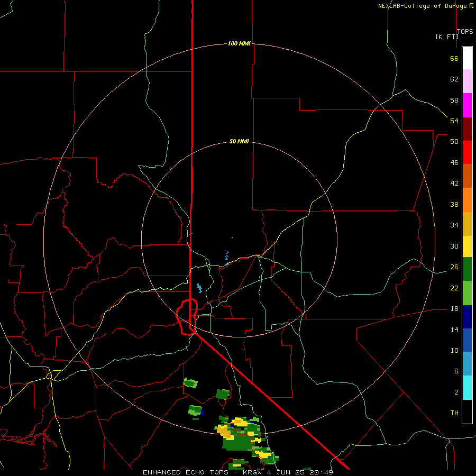Click the light pink 62 kft swatch
476x476 pixels.
pyautogui.click(x=467, y=81)
